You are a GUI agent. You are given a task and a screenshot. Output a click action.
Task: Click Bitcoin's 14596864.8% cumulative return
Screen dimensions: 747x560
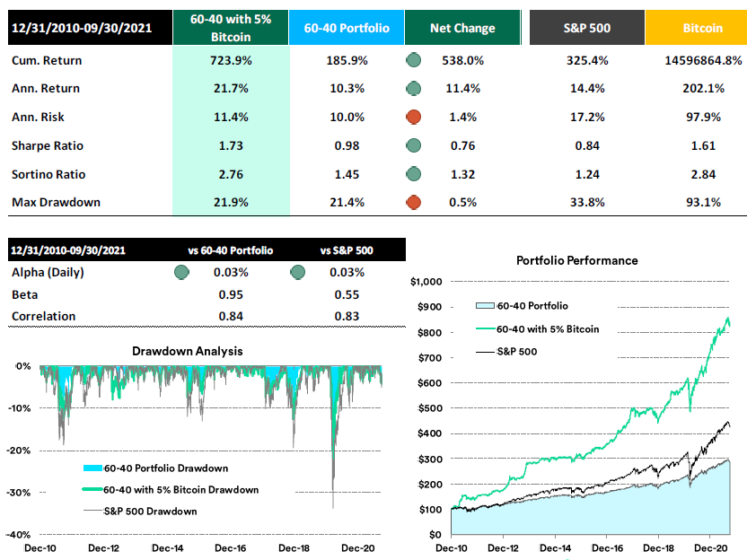pos(704,60)
